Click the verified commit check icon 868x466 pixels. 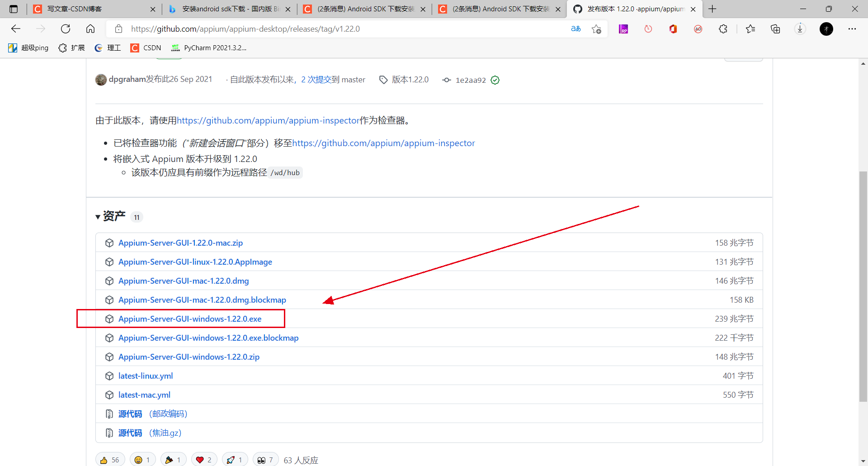tap(495, 80)
